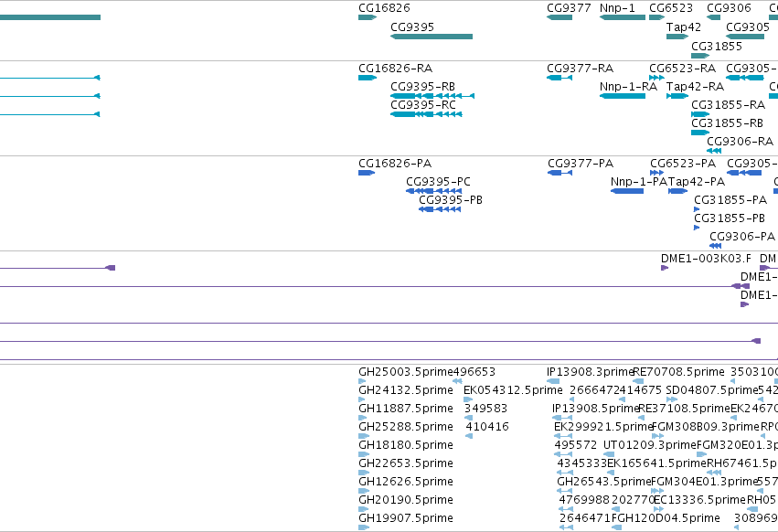Select the DME1-003K03.F feature

click(665, 268)
